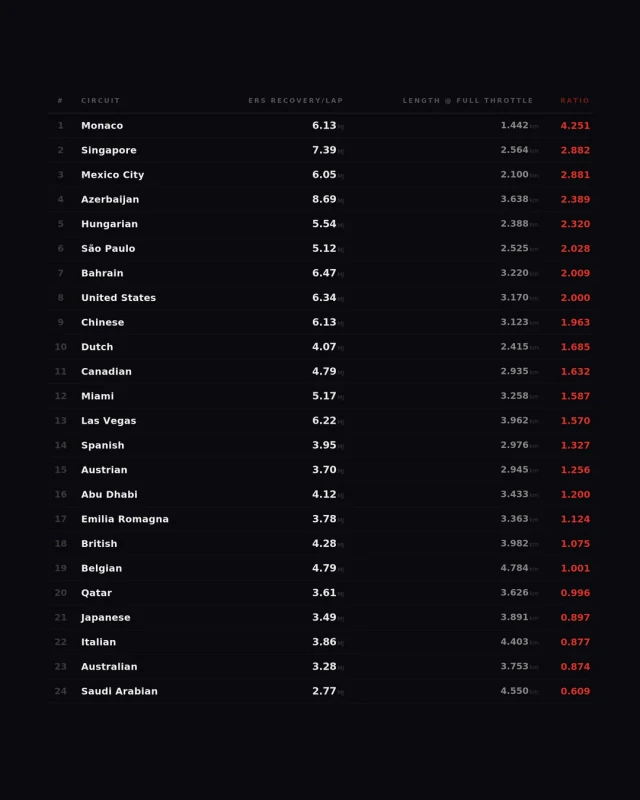Screen dimensions: 640x800
Task: Select Belgian's 1.001 ratio value
Action: 575,568
